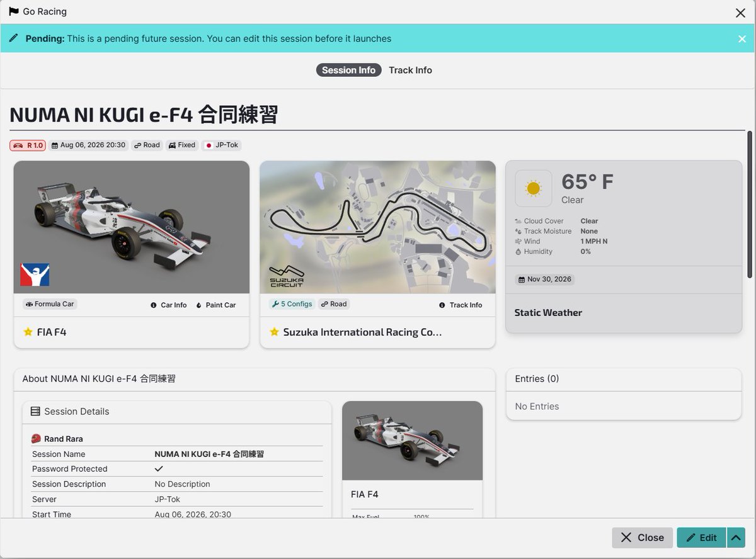Switch to the Session Info tab
This screenshot has width=756, height=559.
pyautogui.click(x=348, y=70)
